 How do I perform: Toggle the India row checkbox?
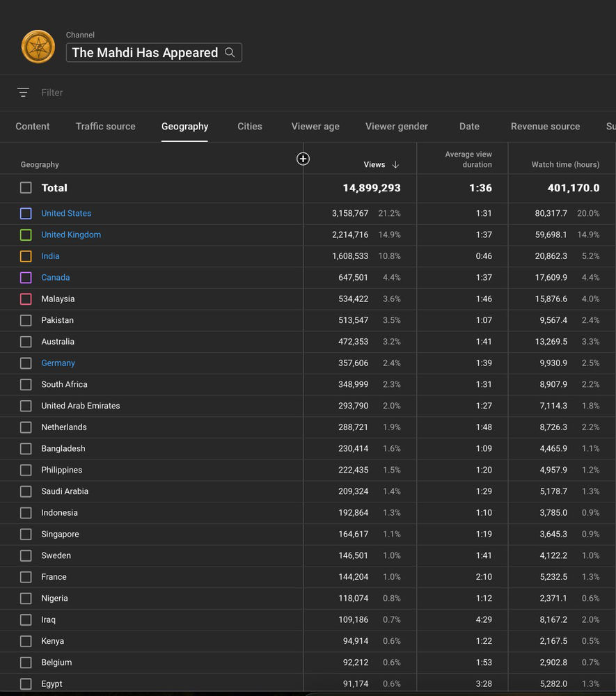point(26,256)
